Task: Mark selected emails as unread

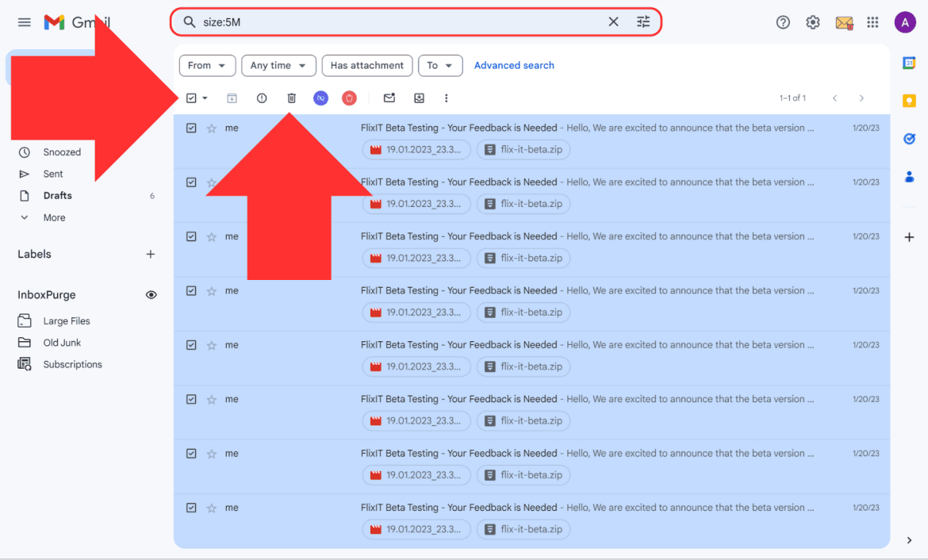Action: [389, 98]
